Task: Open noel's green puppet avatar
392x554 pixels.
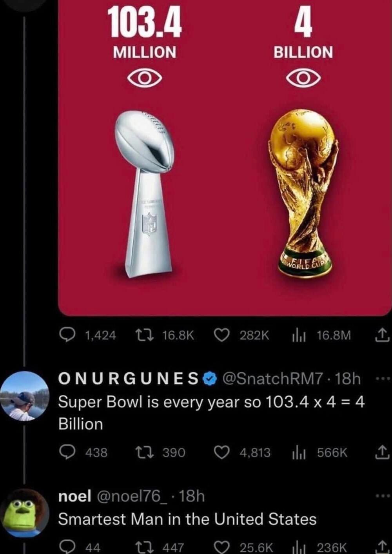Action: 24,513
